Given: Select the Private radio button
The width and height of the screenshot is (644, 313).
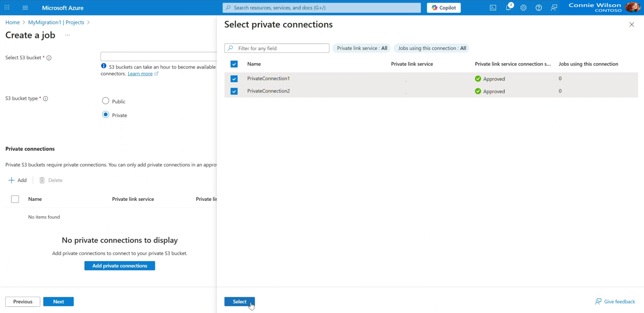Looking at the screenshot, I should [x=106, y=115].
